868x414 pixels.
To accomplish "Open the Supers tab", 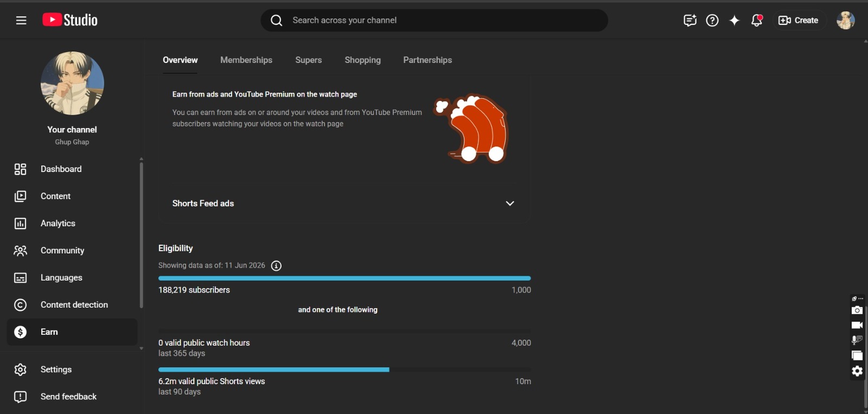I will click(309, 60).
